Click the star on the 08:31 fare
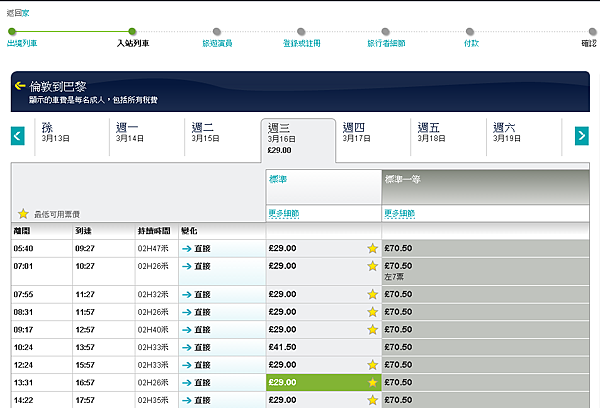 click(x=372, y=312)
